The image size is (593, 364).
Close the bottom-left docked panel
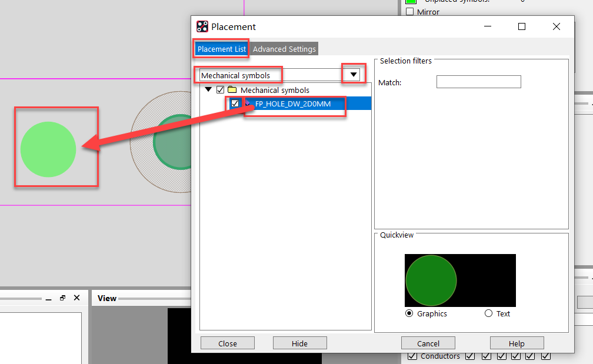[76, 298]
